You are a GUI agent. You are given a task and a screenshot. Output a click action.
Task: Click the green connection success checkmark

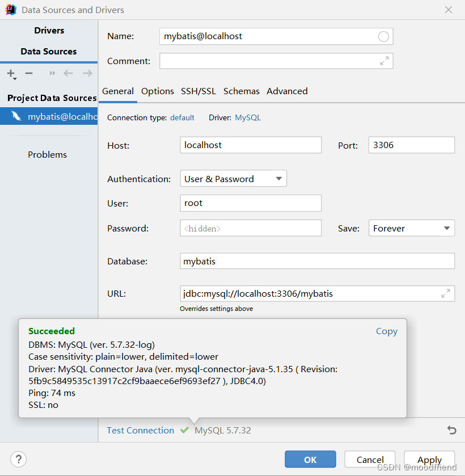tap(184, 430)
